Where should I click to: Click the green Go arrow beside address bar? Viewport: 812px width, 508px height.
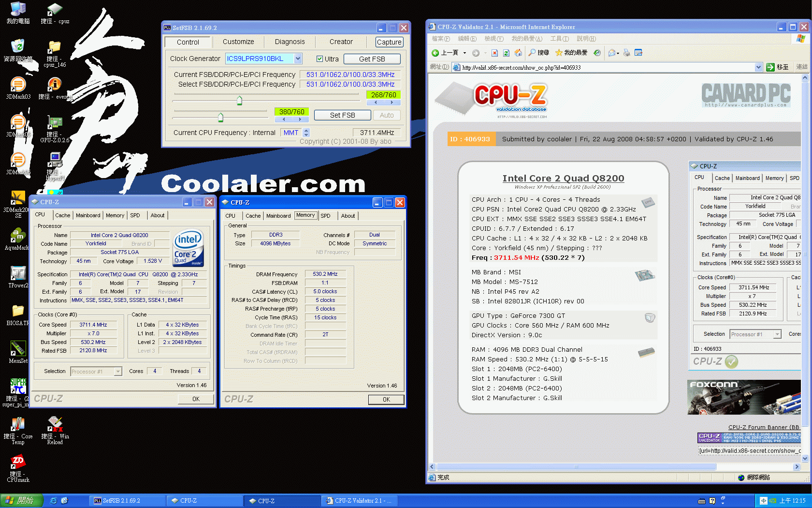click(x=770, y=67)
